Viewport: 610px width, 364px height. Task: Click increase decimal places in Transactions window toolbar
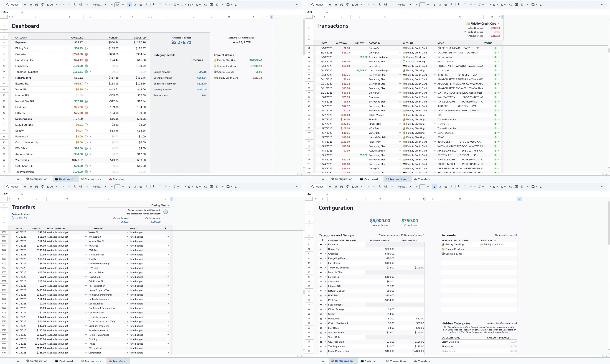pyautogui.click(x=385, y=5)
